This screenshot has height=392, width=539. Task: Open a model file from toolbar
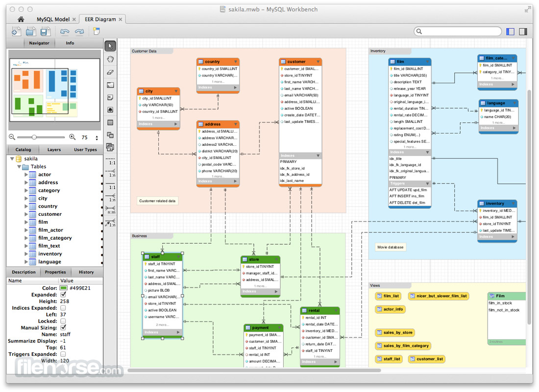click(30, 32)
